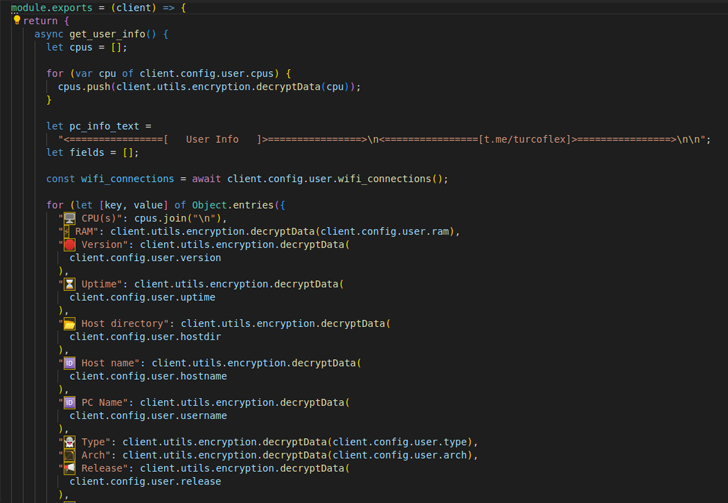This screenshot has height=503, width=728.
Task: Click the client.config.user.hostdir line
Action: click(x=145, y=337)
